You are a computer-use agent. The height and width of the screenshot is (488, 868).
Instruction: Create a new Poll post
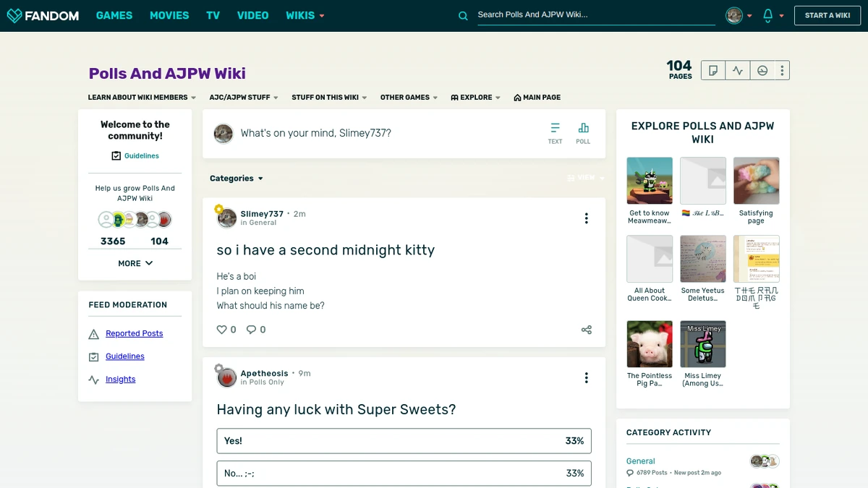point(583,133)
